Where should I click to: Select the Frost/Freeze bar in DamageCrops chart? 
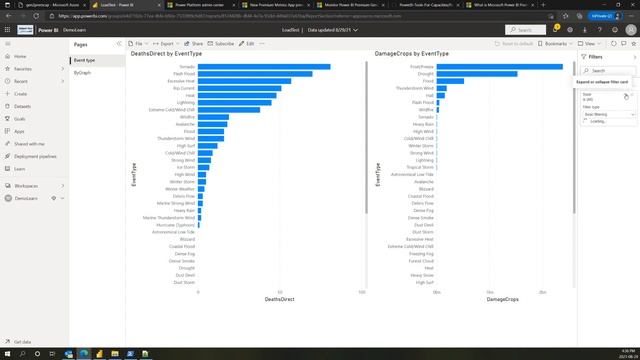pos(500,67)
